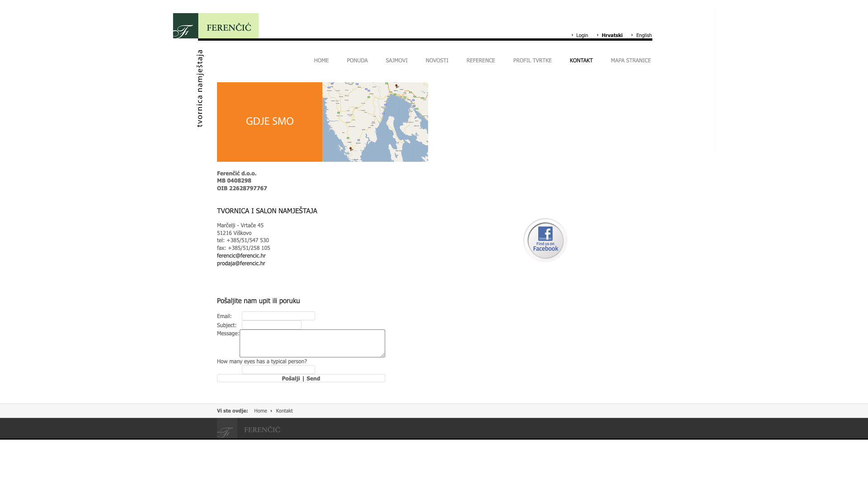Image resolution: width=868 pixels, height=488 pixels.
Task: Focus the Message text area
Action: tap(312, 343)
